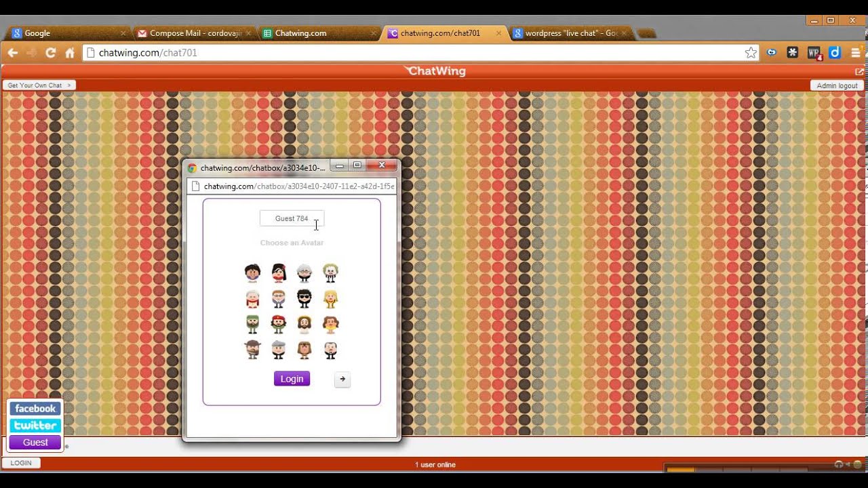This screenshot has width=868, height=488.
Task: Go to the browser home page icon
Action: point(69,53)
